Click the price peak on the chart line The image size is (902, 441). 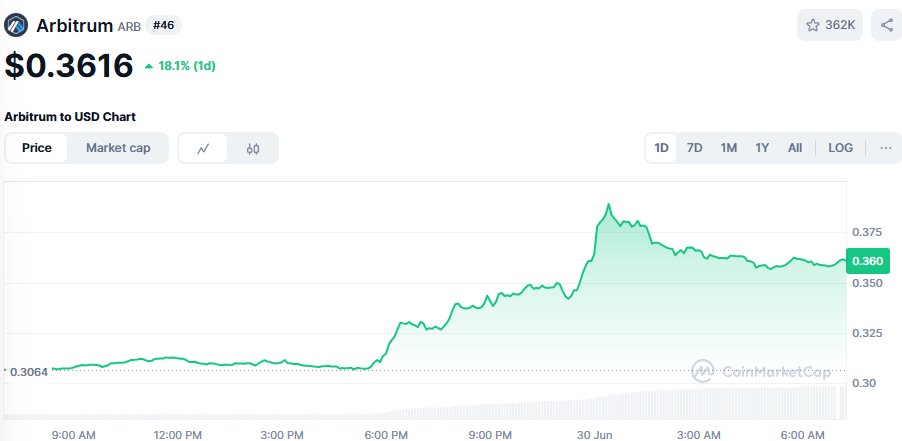609,205
